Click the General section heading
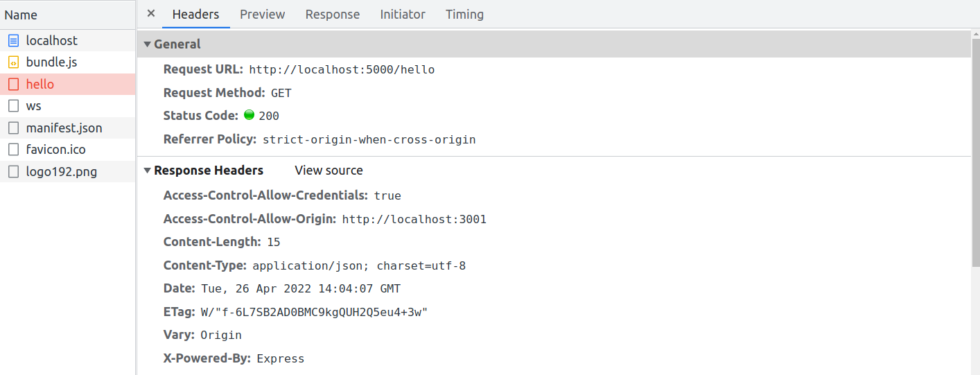Screen dimensions: 980x375 pyautogui.click(x=177, y=44)
